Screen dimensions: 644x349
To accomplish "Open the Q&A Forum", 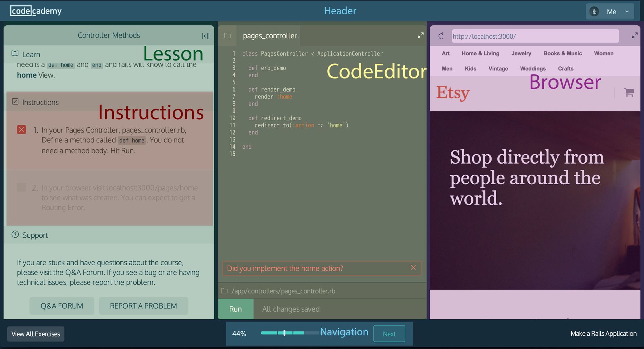I will tap(62, 306).
